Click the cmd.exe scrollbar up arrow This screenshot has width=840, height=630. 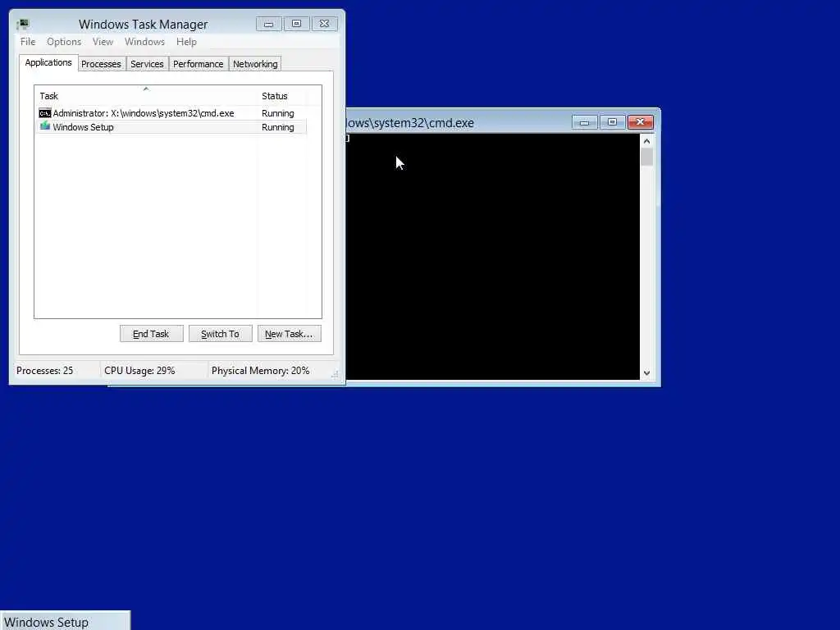tap(646, 141)
